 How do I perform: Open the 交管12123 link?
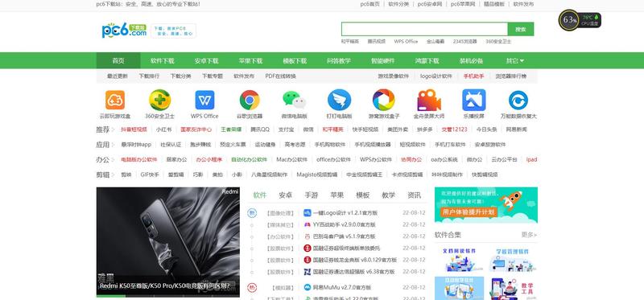[x=454, y=129]
